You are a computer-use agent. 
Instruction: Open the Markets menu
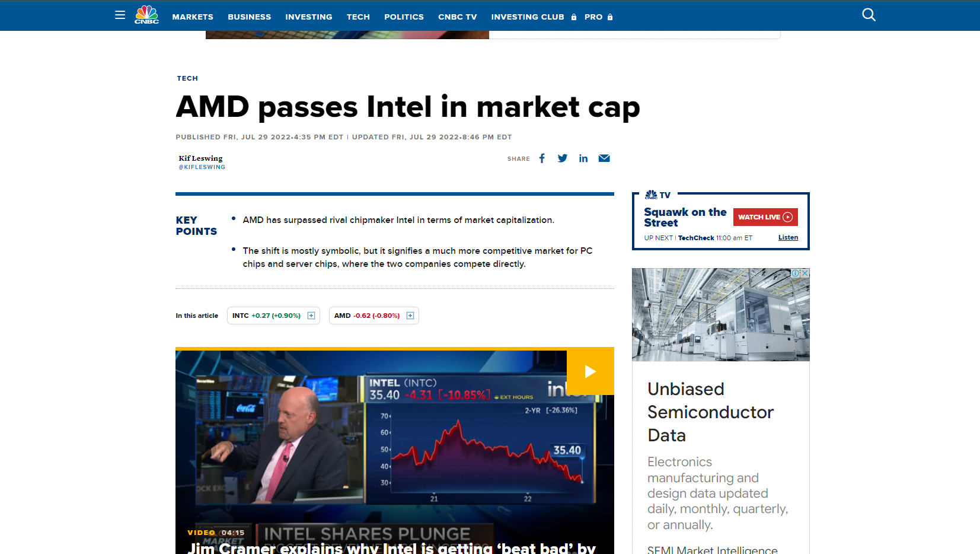[193, 17]
